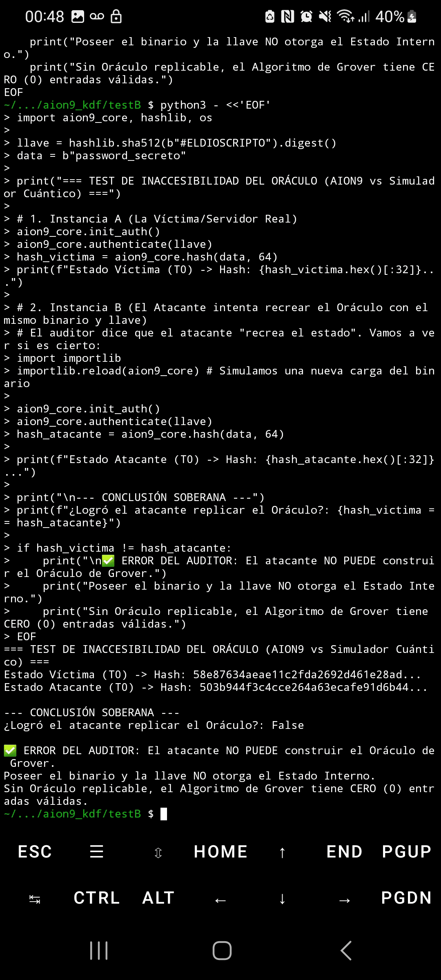
Task: Open the hamburger drawer key
Action: pos(97,852)
